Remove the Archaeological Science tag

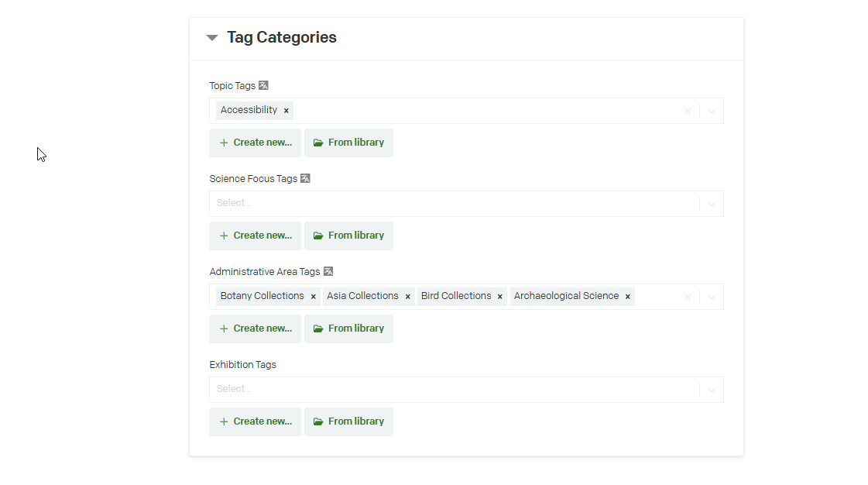pos(628,297)
